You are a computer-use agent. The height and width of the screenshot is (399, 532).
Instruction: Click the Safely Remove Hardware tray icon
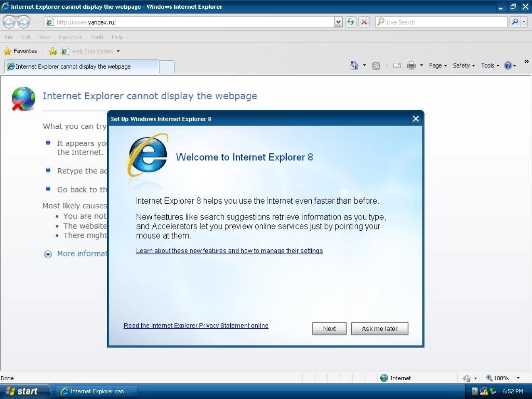[493, 391]
